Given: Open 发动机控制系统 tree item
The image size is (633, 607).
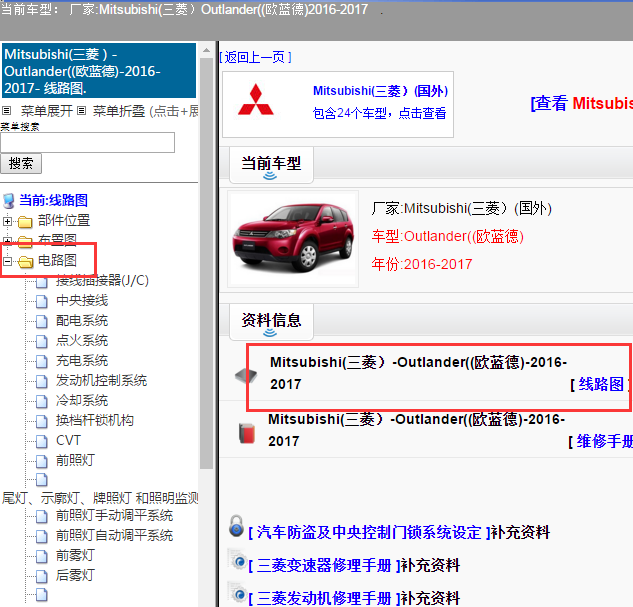Looking at the screenshot, I should pyautogui.click(x=101, y=381).
